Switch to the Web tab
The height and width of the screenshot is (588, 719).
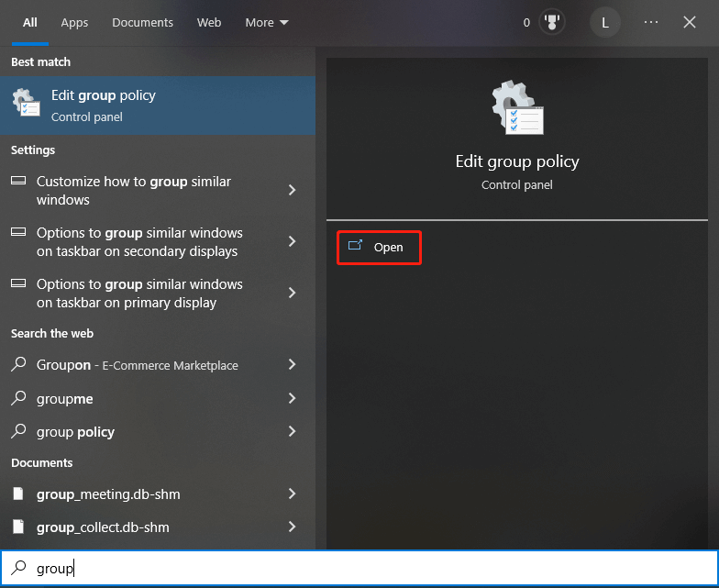(209, 22)
